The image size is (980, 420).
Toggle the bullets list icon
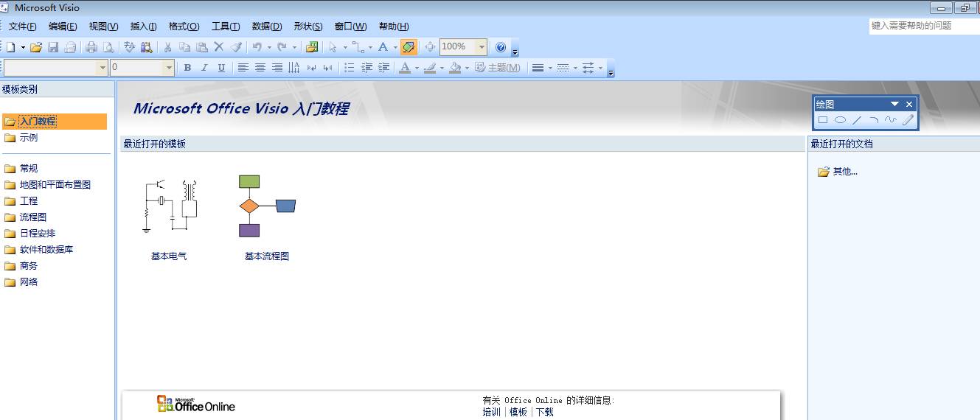[350, 68]
